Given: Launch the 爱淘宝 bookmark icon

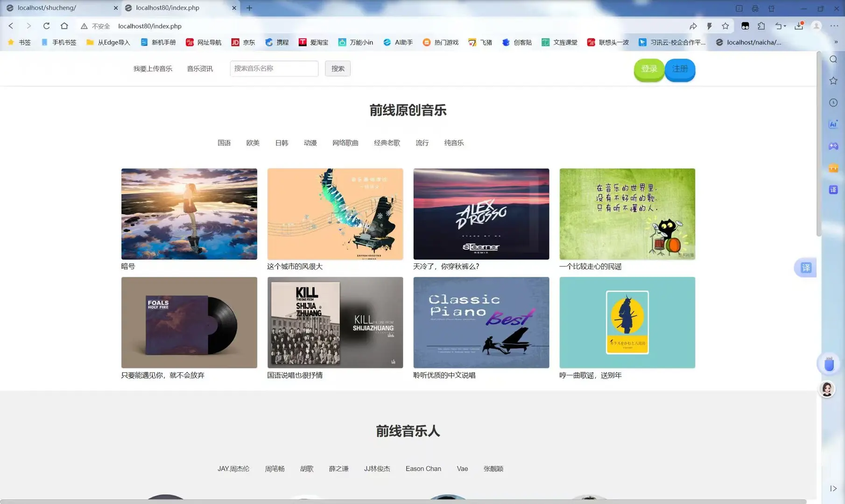Looking at the screenshot, I should pyautogui.click(x=303, y=42).
